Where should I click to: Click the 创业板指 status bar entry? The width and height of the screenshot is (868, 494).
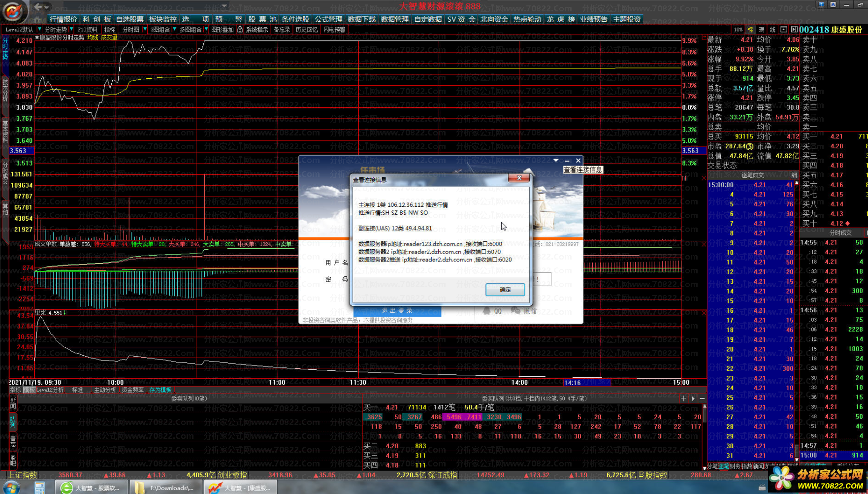coord(233,475)
